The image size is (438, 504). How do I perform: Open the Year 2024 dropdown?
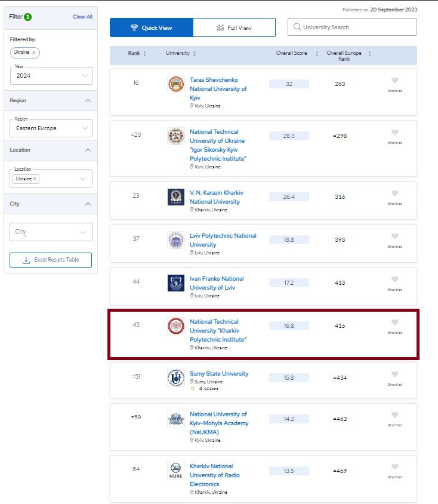point(51,76)
